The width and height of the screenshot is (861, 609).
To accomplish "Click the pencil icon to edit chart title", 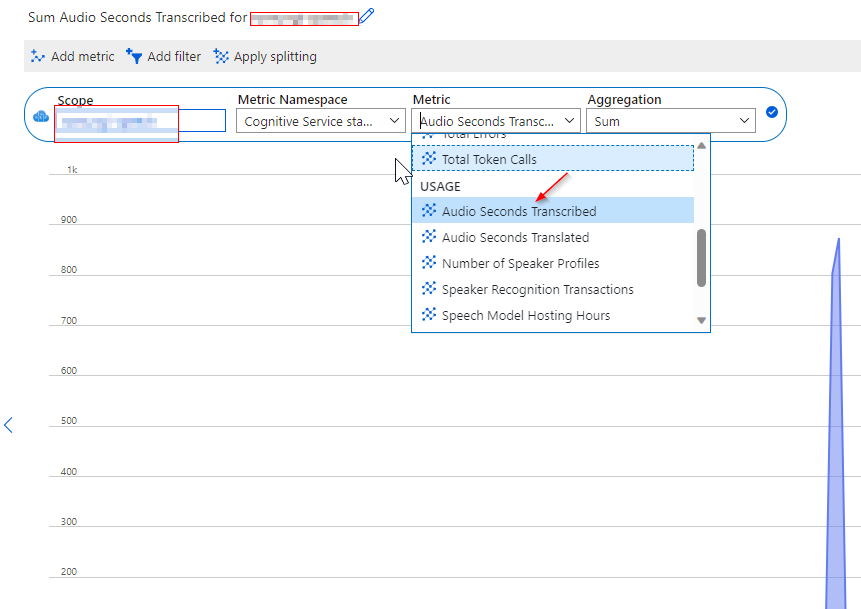I will click(367, 15).
